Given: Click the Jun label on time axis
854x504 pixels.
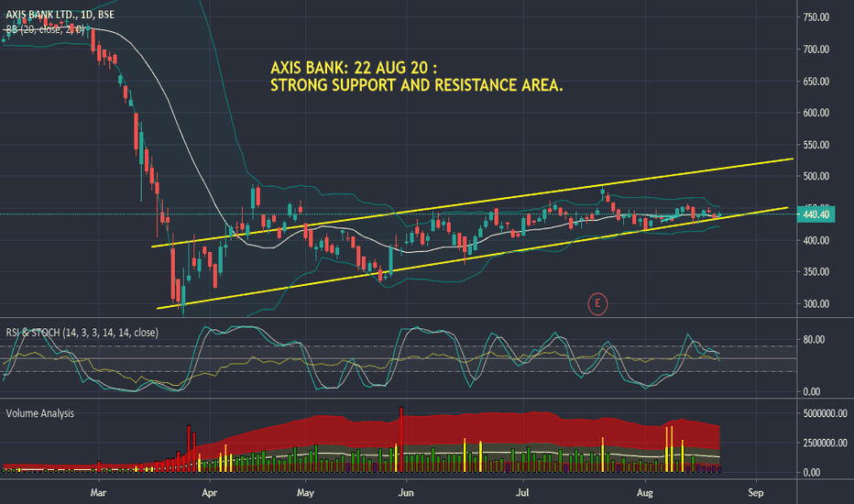Looking at the screenshot, I should click(x=406, y=493).
